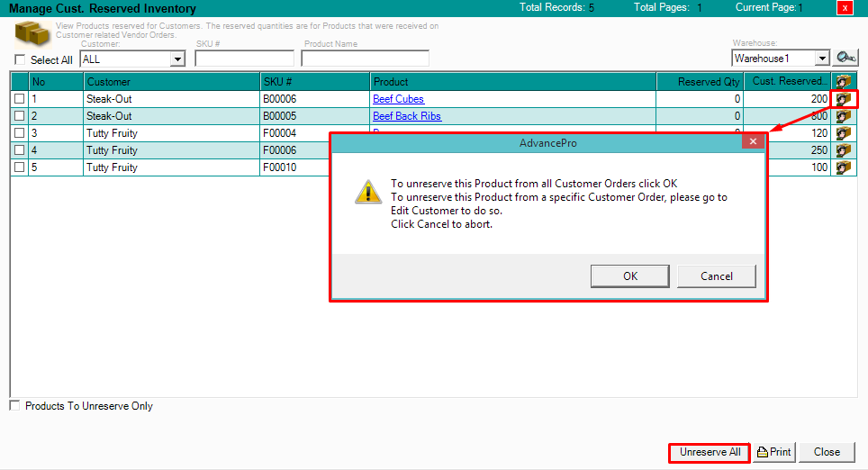Click unreserve icon in row 5

pyautogui.click(x=844, y=167)
